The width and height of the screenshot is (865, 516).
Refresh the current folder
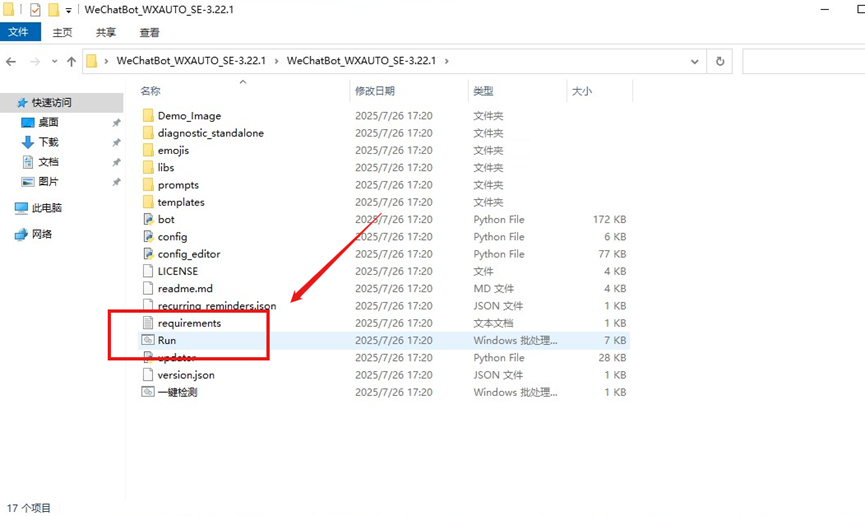pyautogui.click(x=720, y=61)
